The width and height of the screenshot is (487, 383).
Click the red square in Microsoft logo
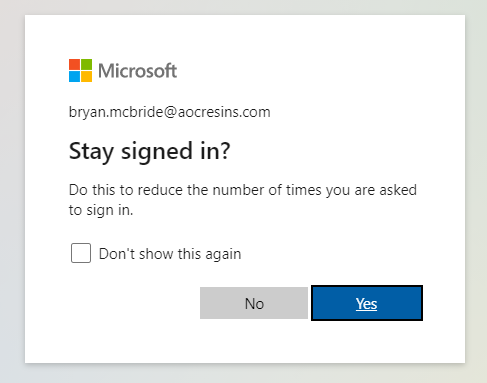pyautogui.click(x=74, y=64)
